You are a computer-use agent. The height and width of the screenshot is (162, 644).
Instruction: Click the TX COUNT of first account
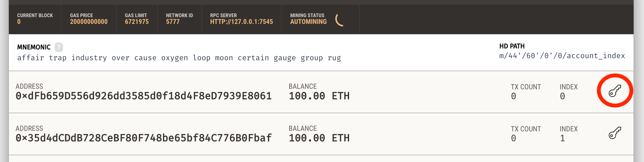point(526,91)
